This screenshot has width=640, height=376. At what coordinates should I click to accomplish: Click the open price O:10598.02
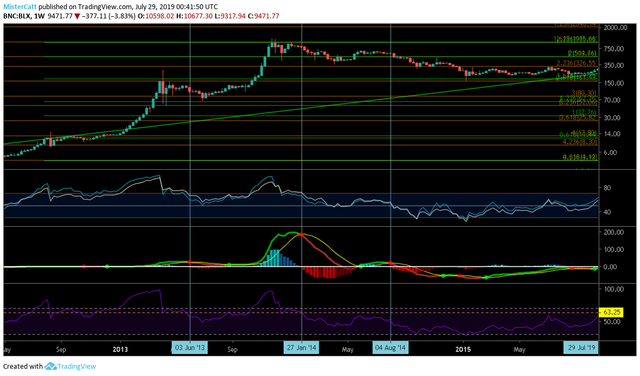[x=156, y=16]
